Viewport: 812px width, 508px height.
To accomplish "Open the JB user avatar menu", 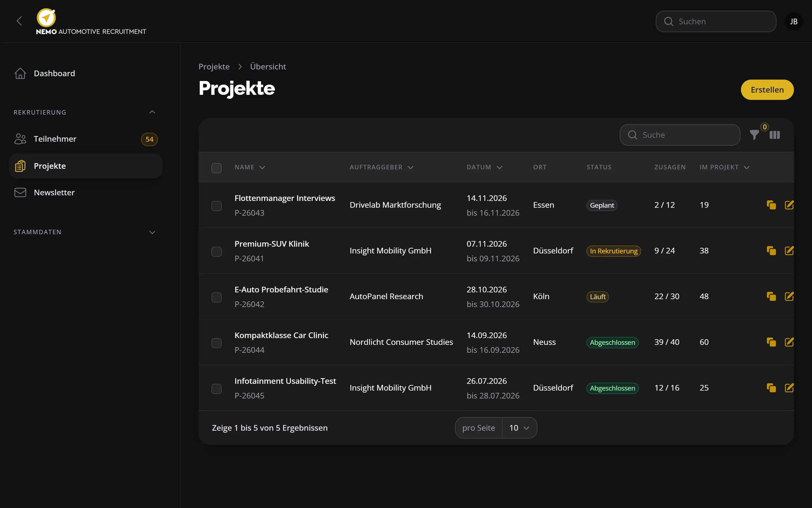I will [794, 21].
